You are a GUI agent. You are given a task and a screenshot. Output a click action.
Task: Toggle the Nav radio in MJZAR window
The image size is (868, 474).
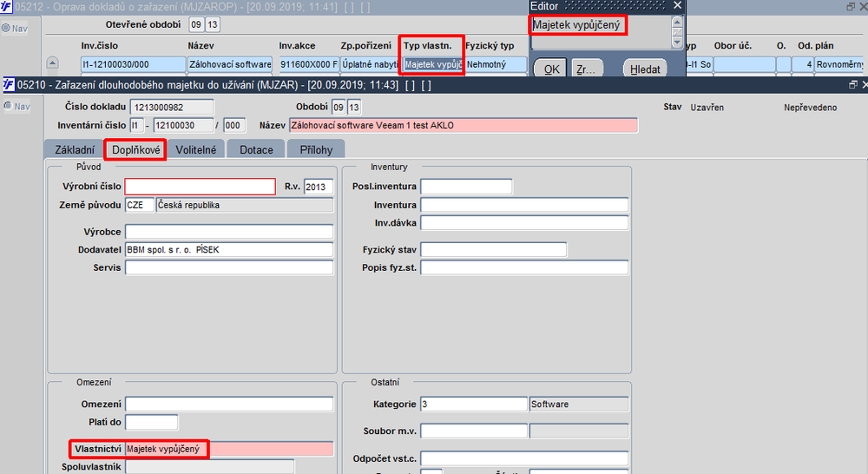click(9, 106)
